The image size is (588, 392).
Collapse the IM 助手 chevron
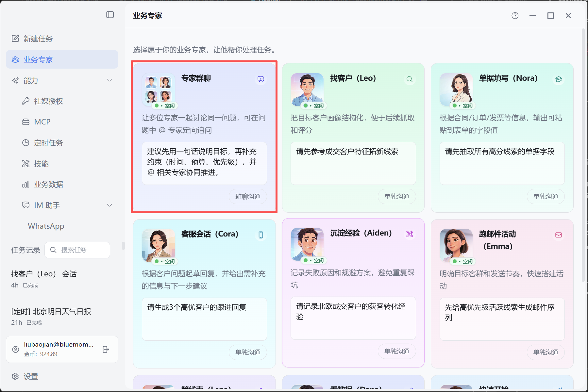[x=110, y=205]
